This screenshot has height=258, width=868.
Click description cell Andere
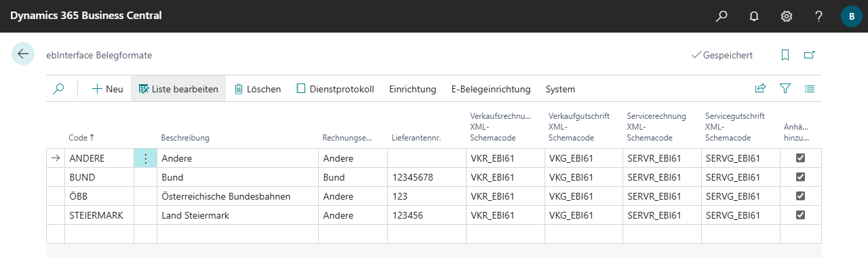pyautogui.click(x=237, y=158)
